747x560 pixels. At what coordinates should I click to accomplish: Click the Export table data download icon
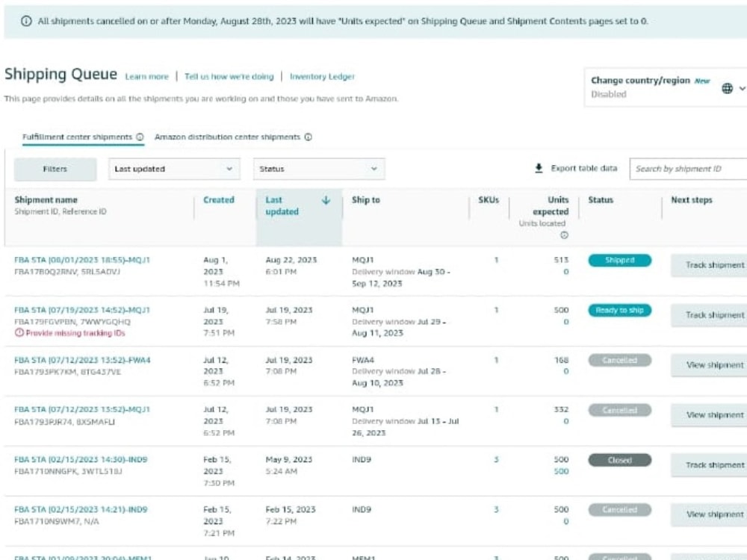tap(539, 168)
